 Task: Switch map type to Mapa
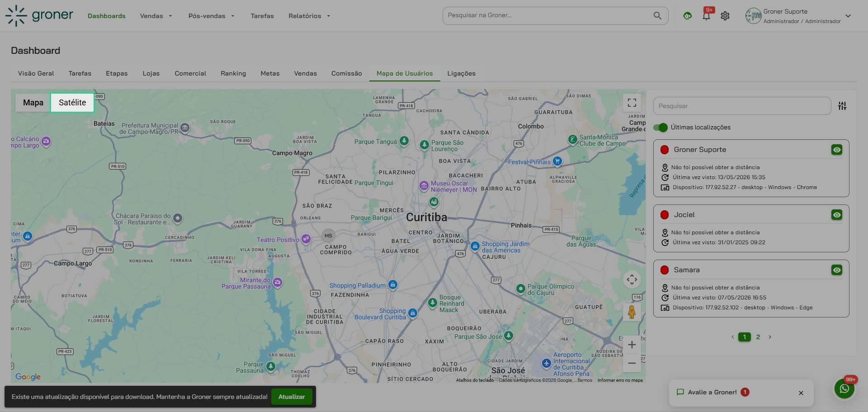pos(33,103)
